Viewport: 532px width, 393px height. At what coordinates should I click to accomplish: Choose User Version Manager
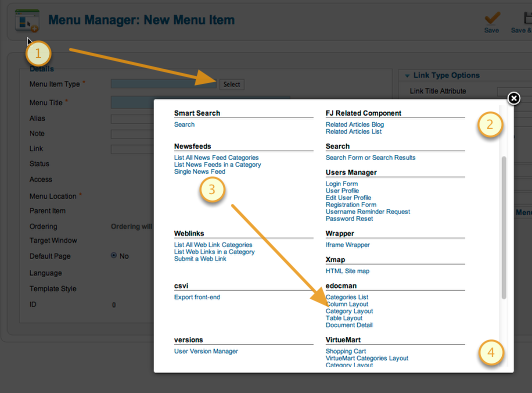click(206, 351)
